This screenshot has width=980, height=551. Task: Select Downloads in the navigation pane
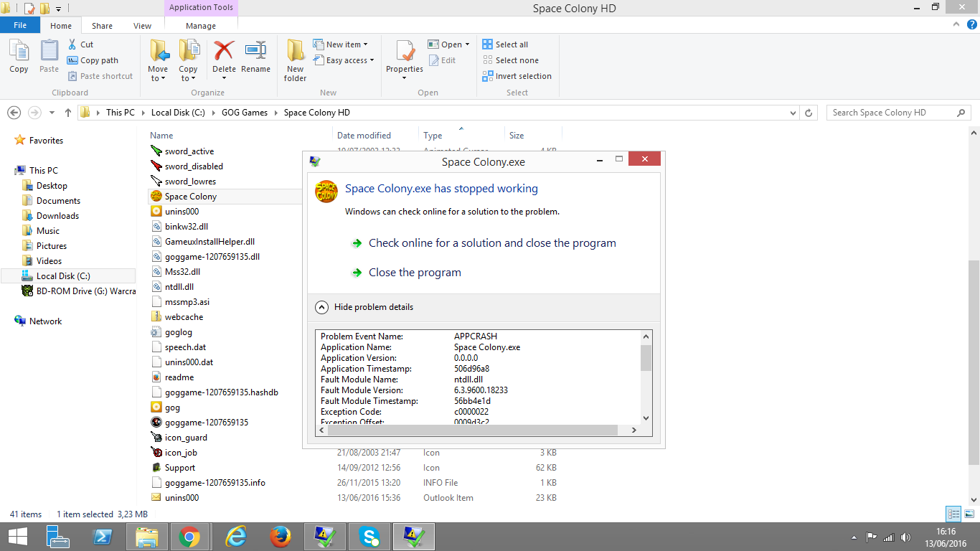[57, 216]
